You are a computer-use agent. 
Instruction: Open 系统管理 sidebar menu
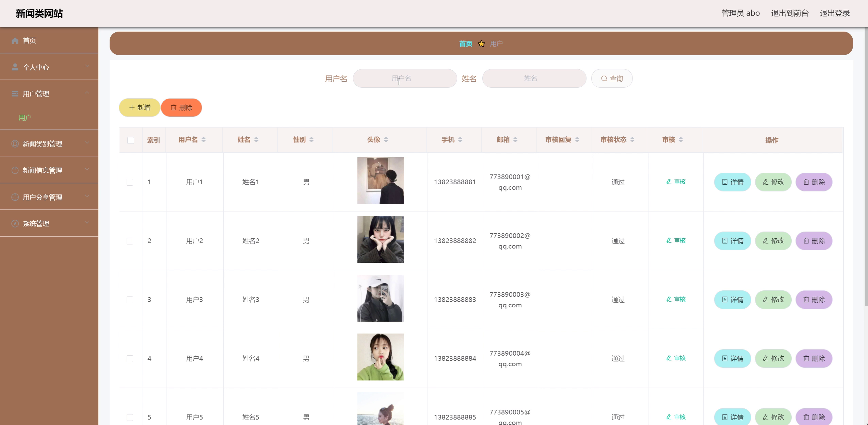pyautogui.click(x=49, y=223)
